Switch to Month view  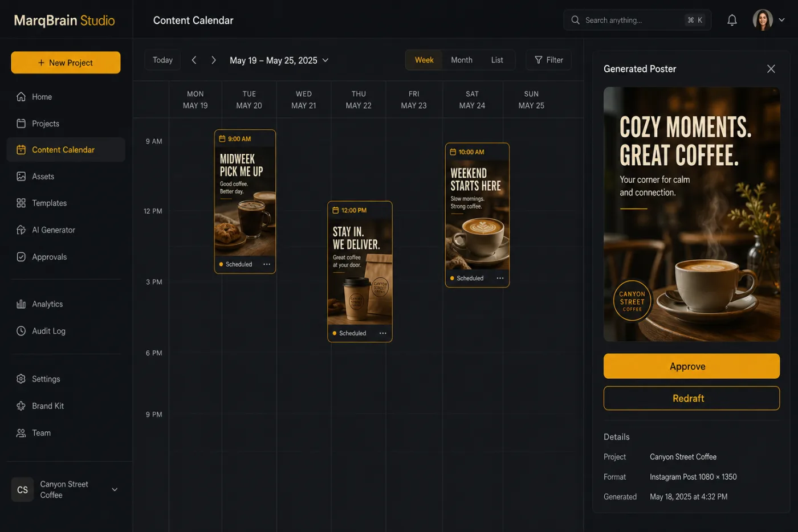(x=462, y=60)
